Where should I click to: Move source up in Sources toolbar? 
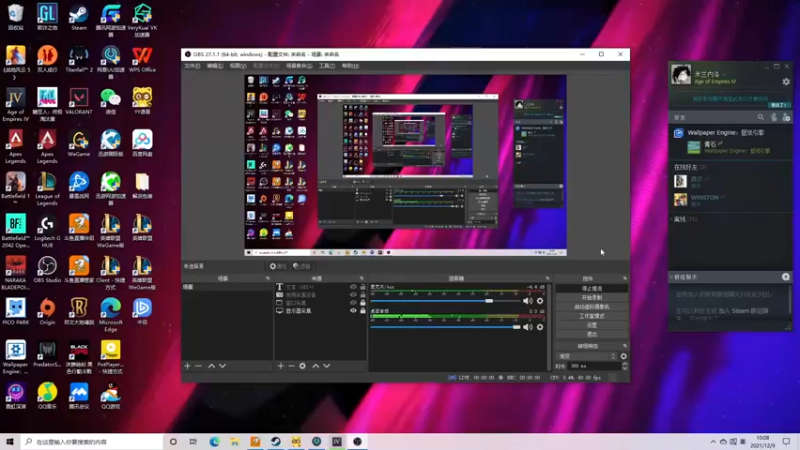tap(315, 366)
